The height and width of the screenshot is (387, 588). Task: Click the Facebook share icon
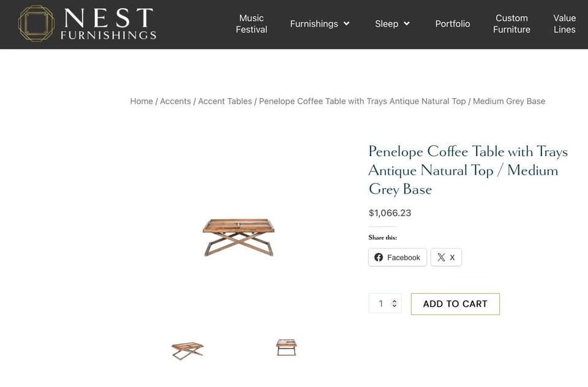[379, 258]
